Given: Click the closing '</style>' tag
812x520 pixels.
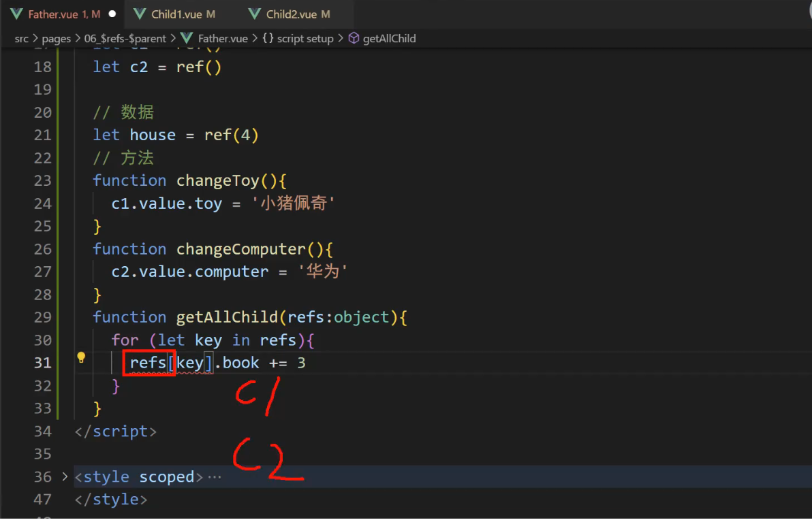Looking at the screenshot, I should (111, 500).
